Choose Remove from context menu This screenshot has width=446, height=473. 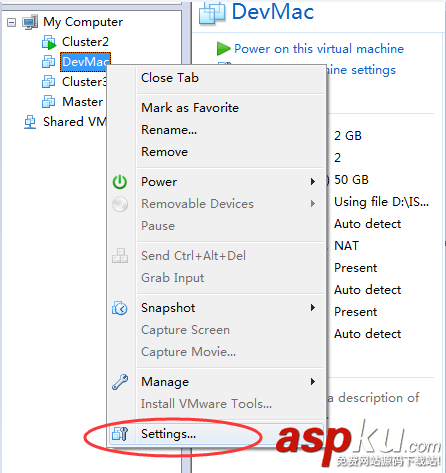click(165, 152)
